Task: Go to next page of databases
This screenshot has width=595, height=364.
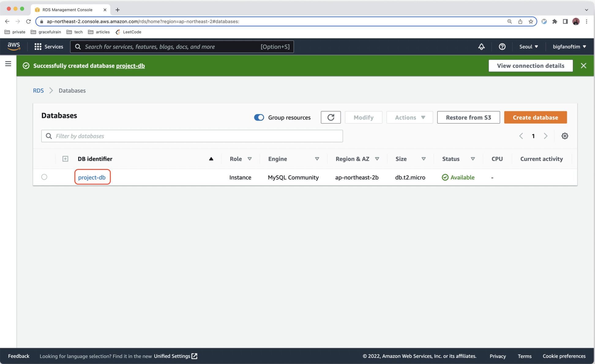Action: point(545,136)
